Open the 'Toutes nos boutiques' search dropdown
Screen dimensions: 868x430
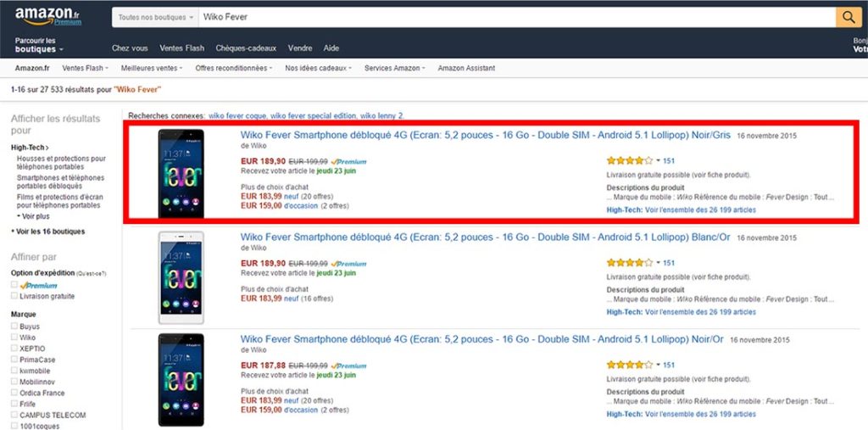point(156,17)
